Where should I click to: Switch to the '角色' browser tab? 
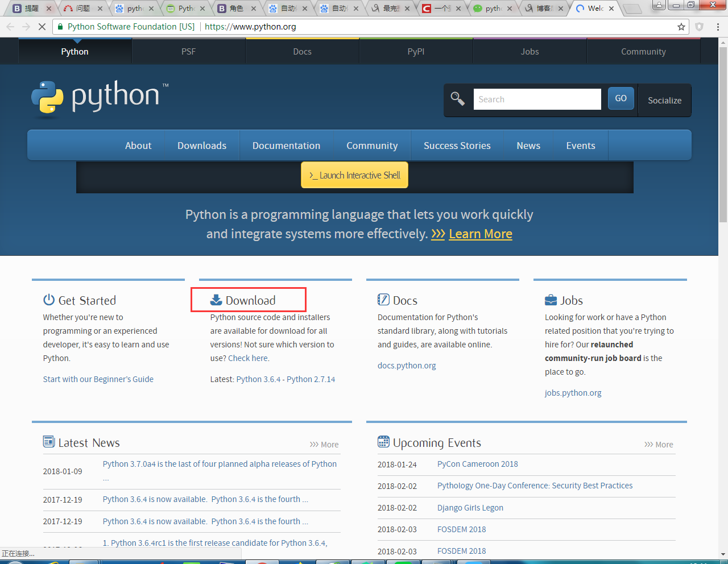[x=237, y=9]
